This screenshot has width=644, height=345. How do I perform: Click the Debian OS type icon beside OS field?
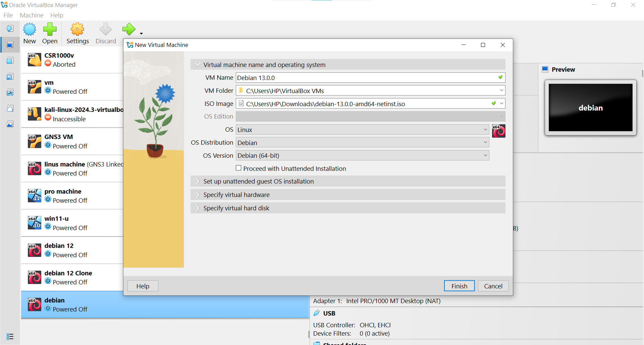click(x=499, y=131)
